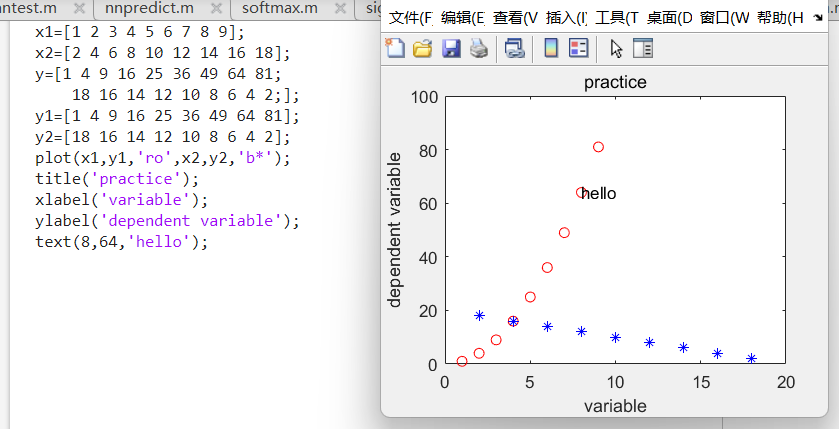The height and width of the screenshot is (429, 839).
Task: Insert a colorbar using the toolbar icon
Action: [x=550, y=48]
